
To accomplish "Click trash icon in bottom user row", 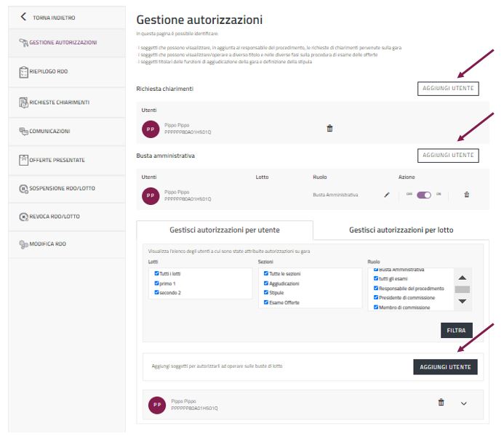I will pos(441,402).
